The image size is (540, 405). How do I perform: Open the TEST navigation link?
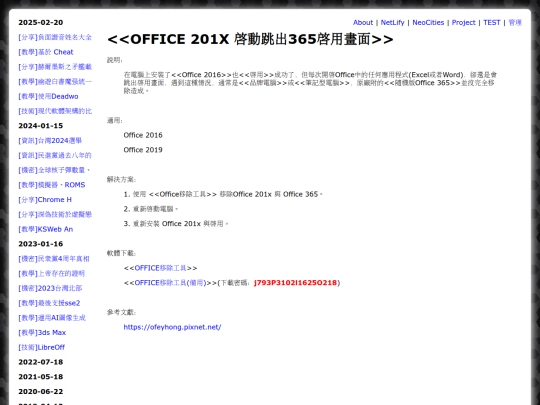[x=491, y=22]
